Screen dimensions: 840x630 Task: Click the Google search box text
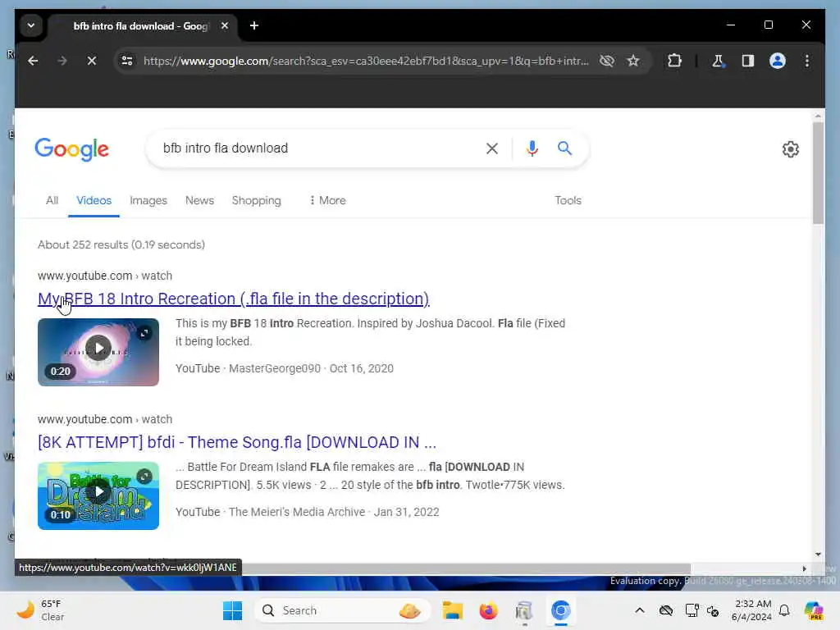pos(226,148)
